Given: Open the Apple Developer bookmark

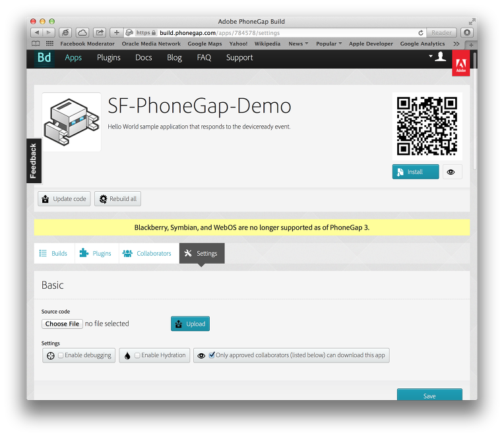Looking at the screenshot, I should coord(371,44).
